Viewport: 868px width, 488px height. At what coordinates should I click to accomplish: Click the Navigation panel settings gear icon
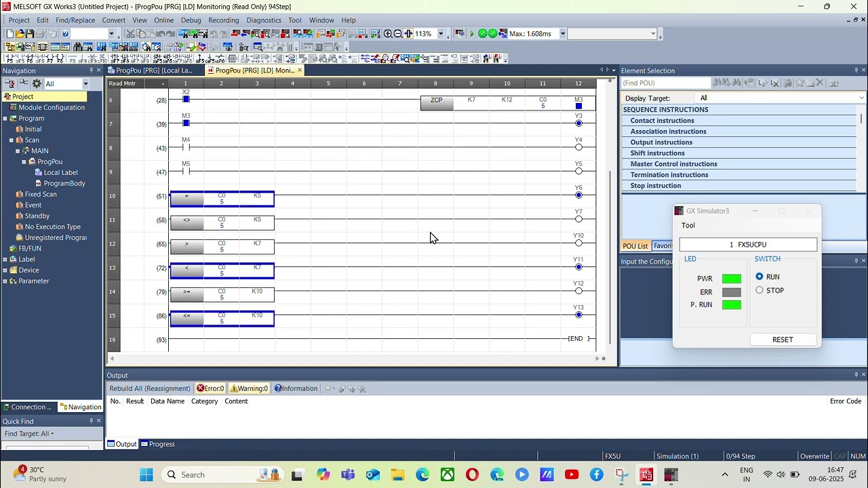(37, 83)
